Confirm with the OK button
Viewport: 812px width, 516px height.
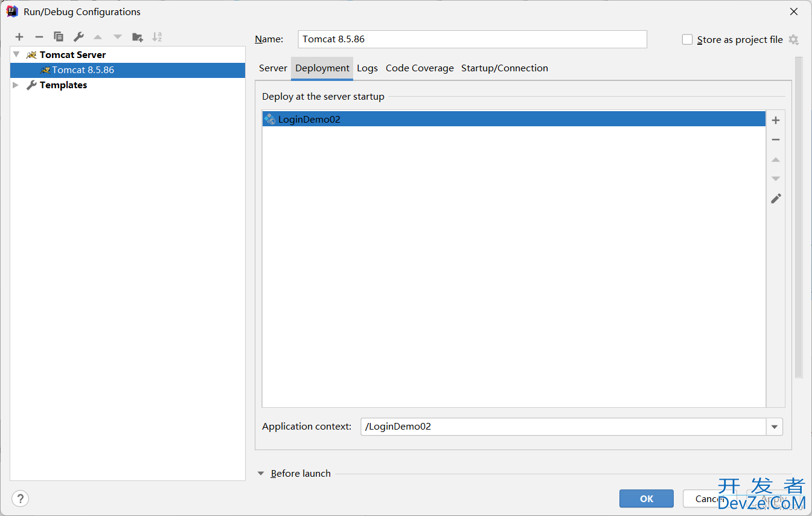[647, 498]
